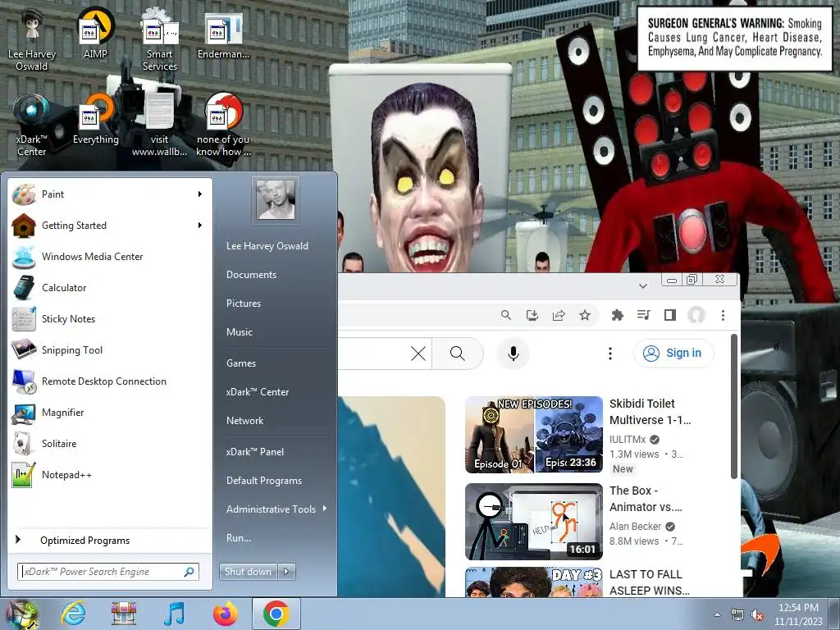The width and height of the screenshot is (840, 630).
Task: Open Chrome three-dot menu
Action: pyautogui.click(x=723, y=315)
